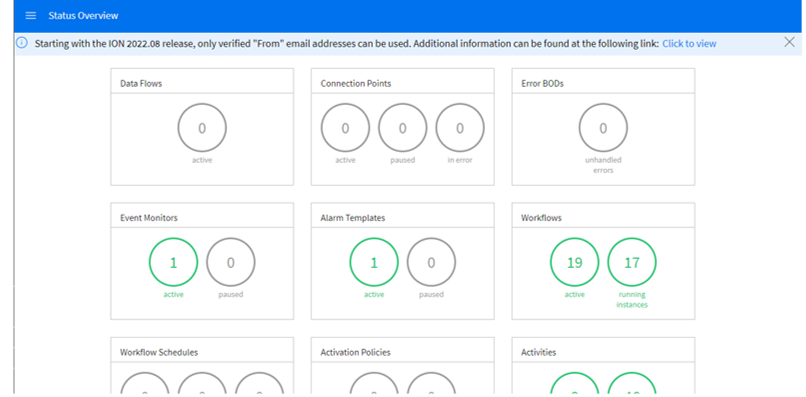This screenshot has height=397, width=806.
Task: Select the Alarm Templates card header
Action: point(402,216)
